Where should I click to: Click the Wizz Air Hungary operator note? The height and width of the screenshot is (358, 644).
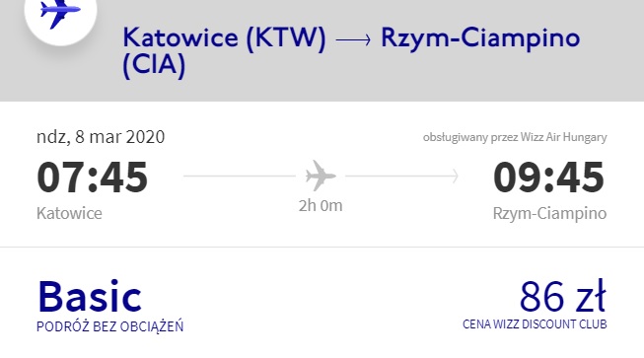click(515, 137)
